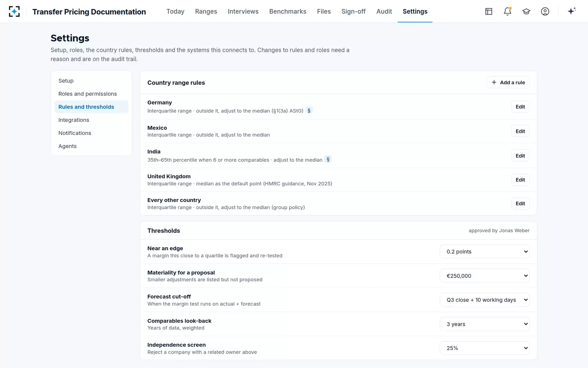This screenshot has height=368, width=588.
Task: Open the notifications bell icon
Action: point(508,11)
